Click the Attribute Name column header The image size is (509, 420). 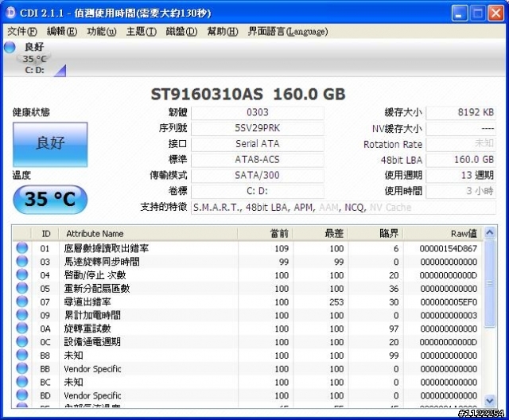point(148,233)
